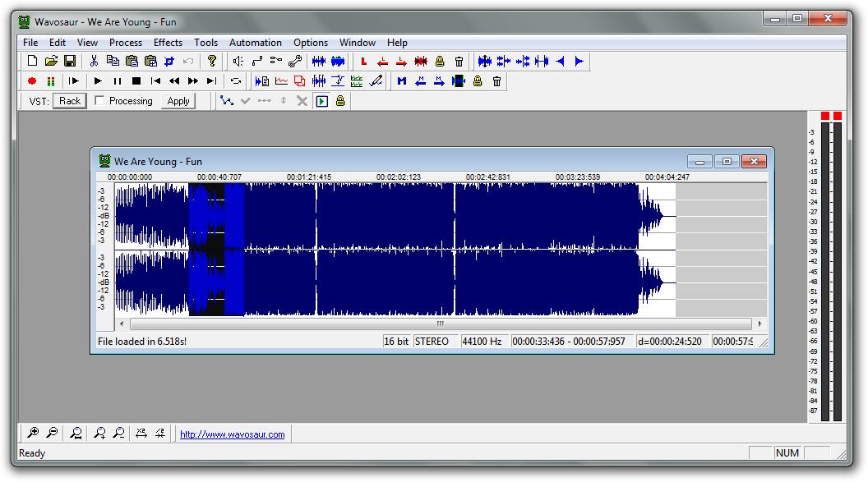Click the zoom out magnifier icon
This screenshot has height=482, width=868.
point(52,434)
